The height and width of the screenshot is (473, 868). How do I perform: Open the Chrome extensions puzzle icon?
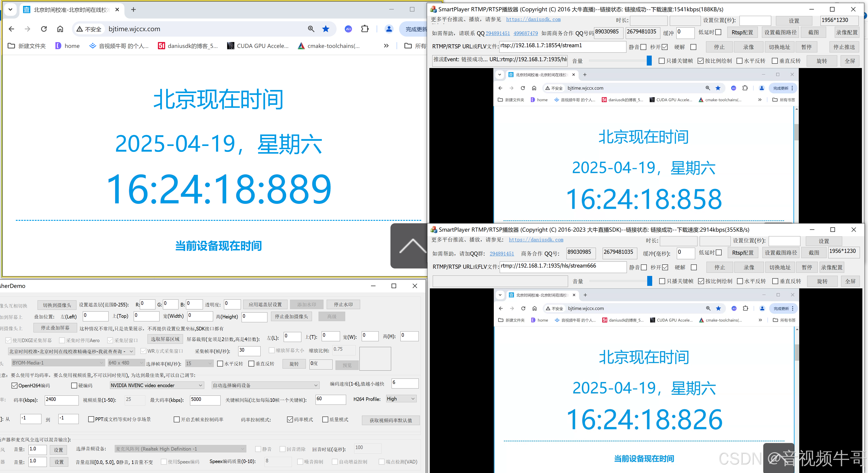click(x=365, y=29)
